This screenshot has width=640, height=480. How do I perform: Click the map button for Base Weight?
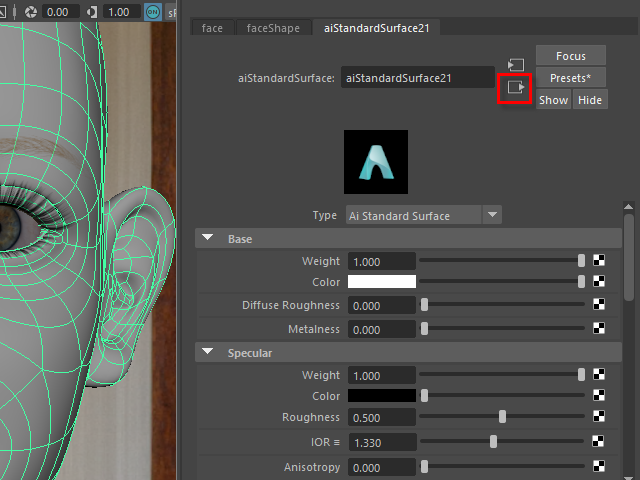pyautogui.click(x=598, y=261)
